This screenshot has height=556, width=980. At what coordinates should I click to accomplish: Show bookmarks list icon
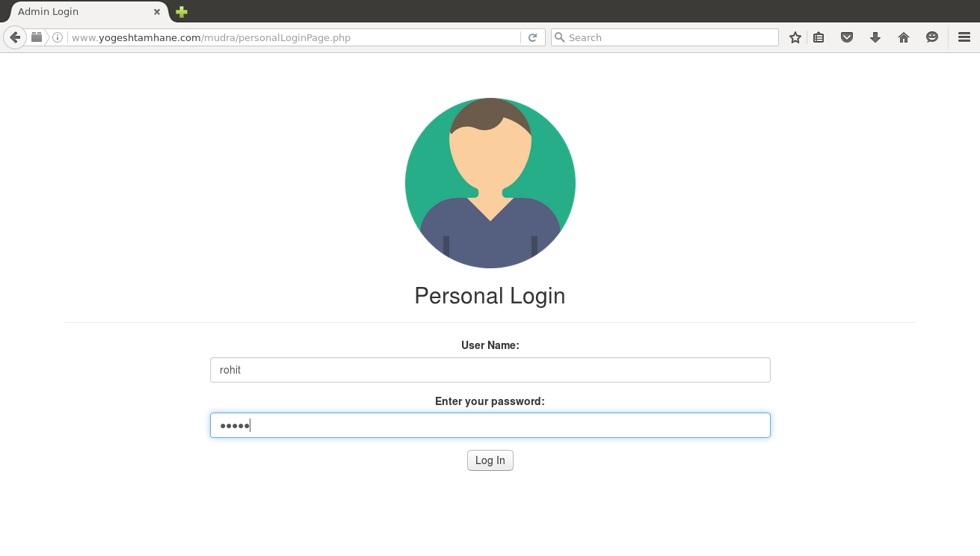[x=819, y=37]
